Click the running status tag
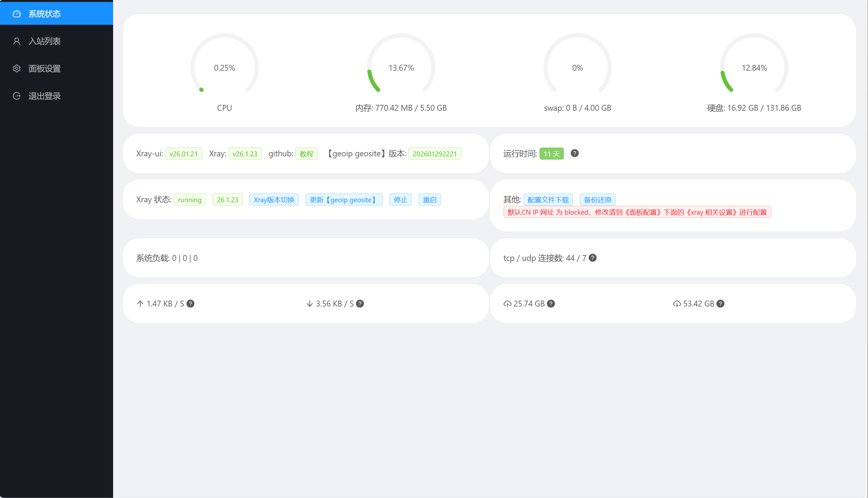868x498 pixels. click(x=190, y=200)
